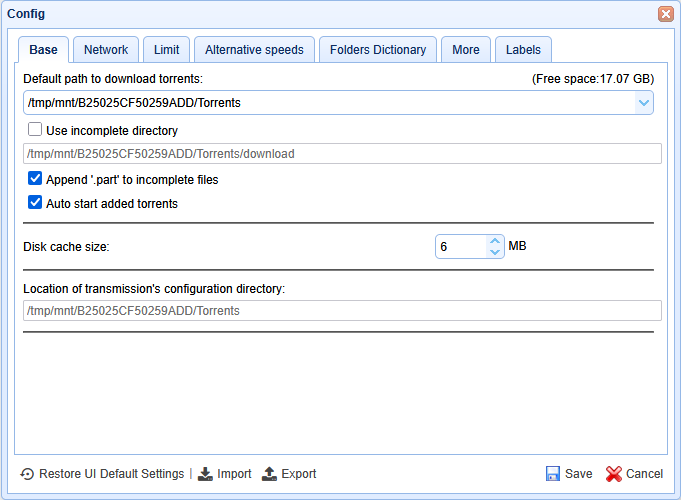Click the Disk cache size input field
681x500 pixels.
460,246
